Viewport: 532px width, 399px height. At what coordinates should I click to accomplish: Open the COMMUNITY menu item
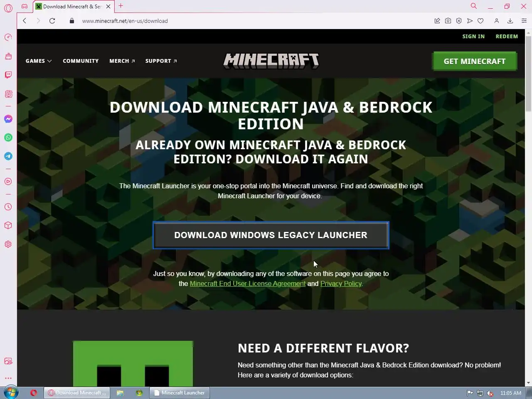(81, 61)
